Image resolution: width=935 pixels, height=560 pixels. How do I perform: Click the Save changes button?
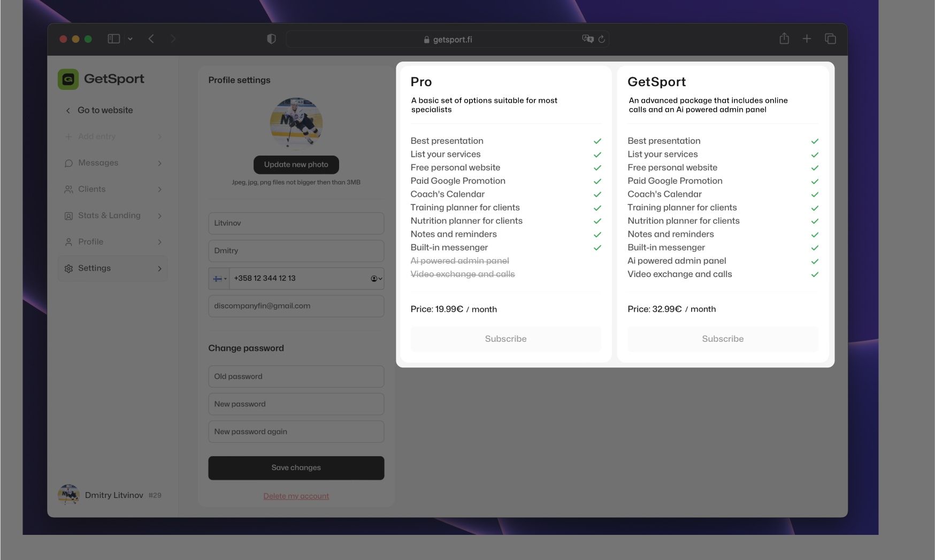[296, 468]
